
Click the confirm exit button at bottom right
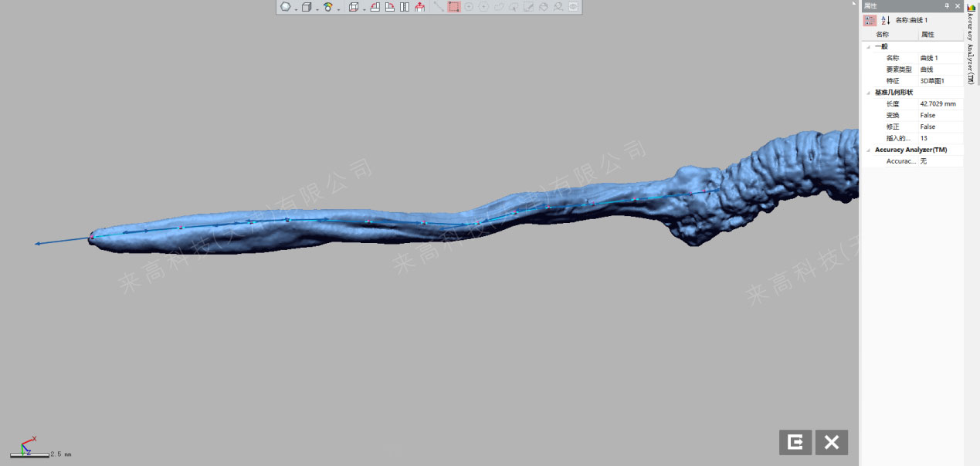tap(795, 442)
